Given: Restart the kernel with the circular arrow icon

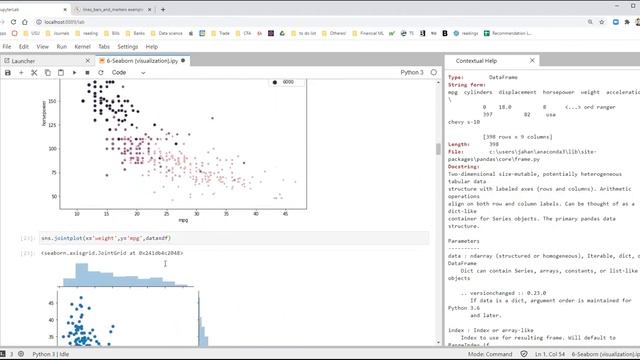Looking at the screenshot, I should [101, 73].
